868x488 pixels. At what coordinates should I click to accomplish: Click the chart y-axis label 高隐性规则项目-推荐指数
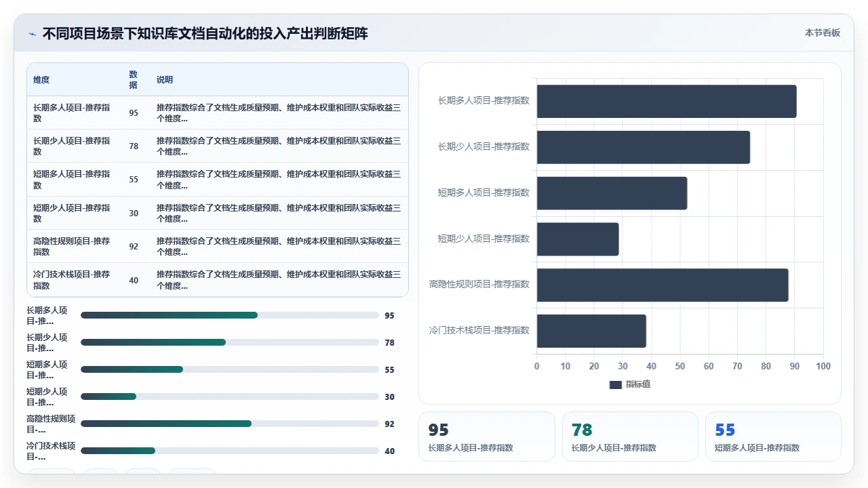pos(479,284)
